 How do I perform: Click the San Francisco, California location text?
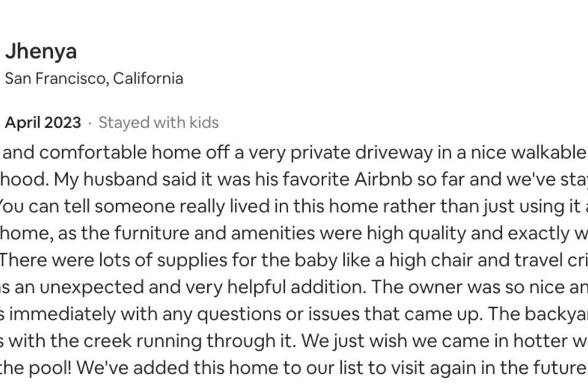click(94, 79)
